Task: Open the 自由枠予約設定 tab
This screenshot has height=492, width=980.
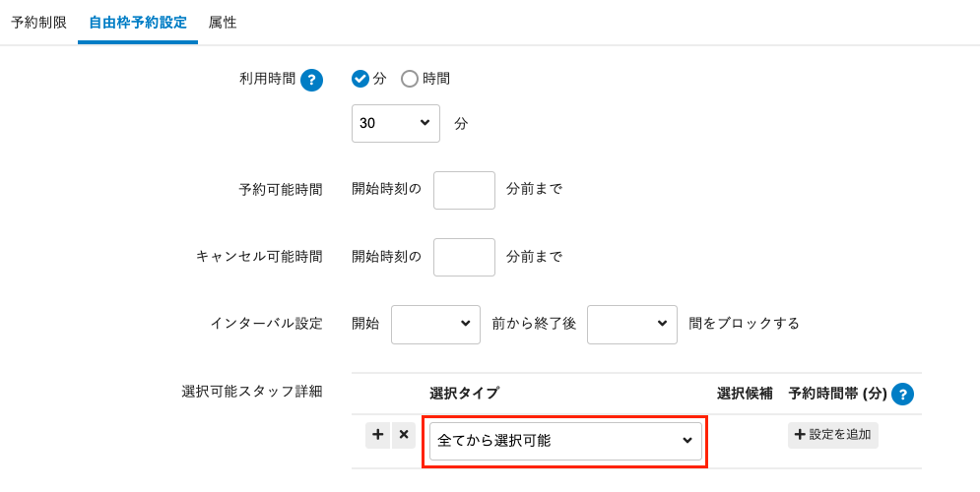Action: 138,22
